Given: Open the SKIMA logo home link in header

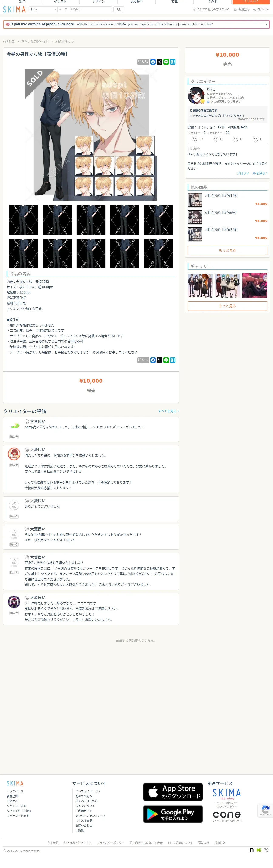Looking at the screenshot, I should 14,9.
